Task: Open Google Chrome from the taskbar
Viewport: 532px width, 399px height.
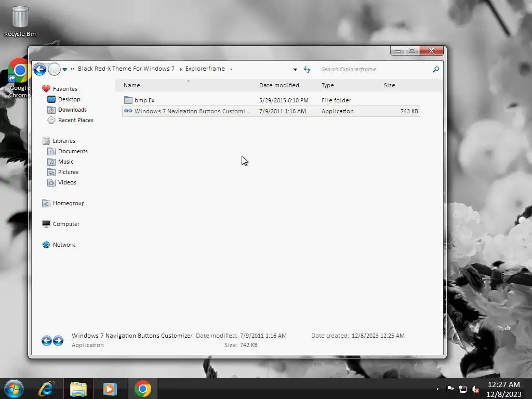Action: tap(143, 389)
